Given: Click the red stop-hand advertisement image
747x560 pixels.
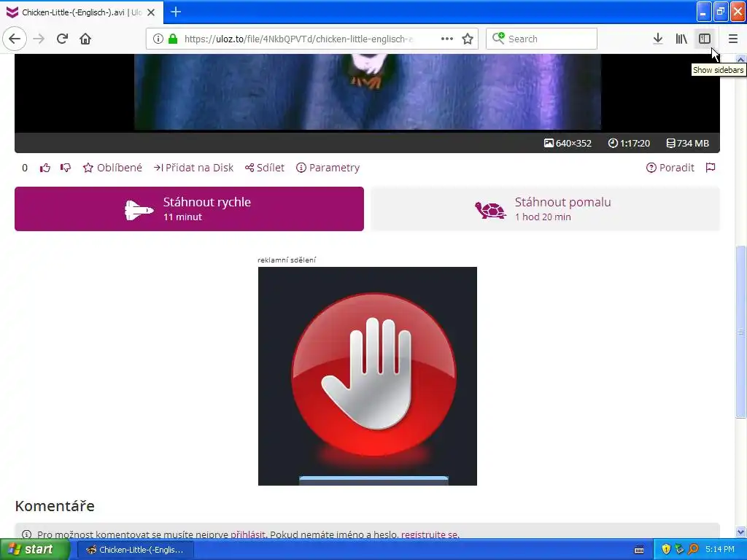Looking at the screenshot, I should 368,376.
